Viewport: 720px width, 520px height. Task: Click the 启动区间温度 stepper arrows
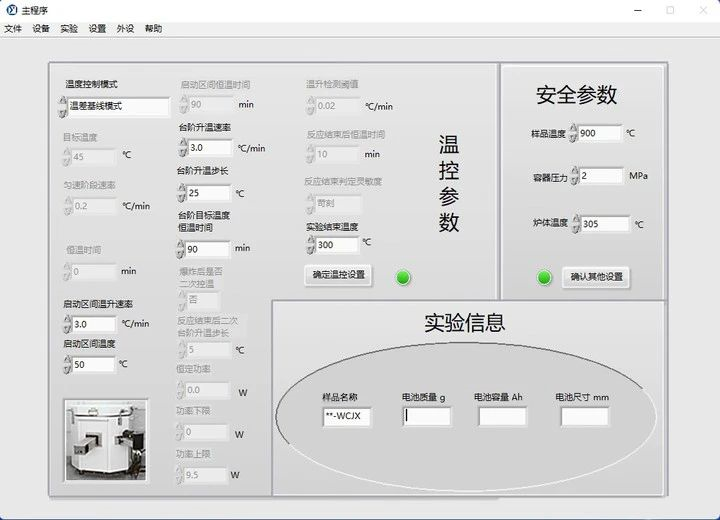tap(66, 365)
